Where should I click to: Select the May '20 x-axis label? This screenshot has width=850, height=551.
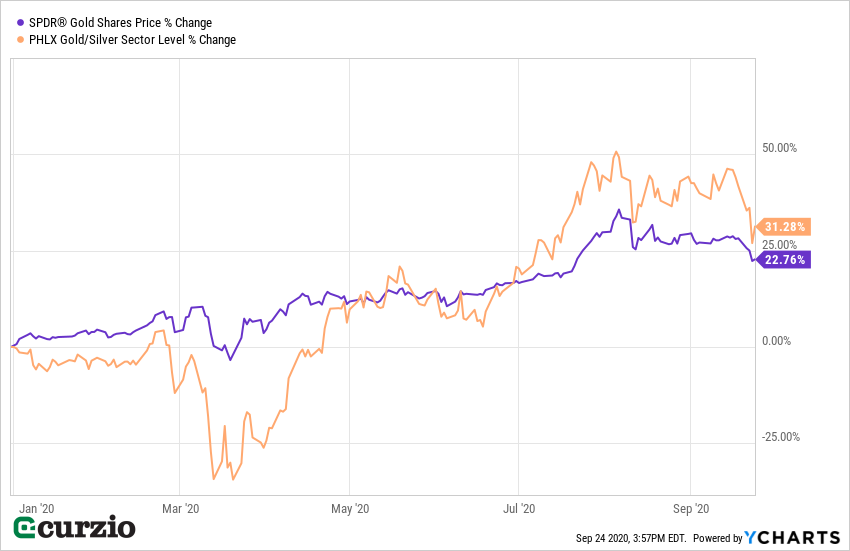pos(347,508)
